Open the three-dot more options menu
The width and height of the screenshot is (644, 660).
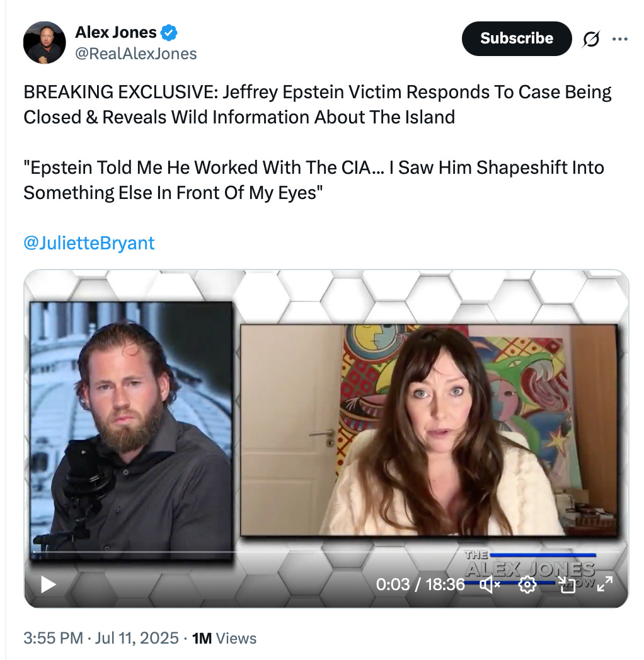click(x=619, y=39)
